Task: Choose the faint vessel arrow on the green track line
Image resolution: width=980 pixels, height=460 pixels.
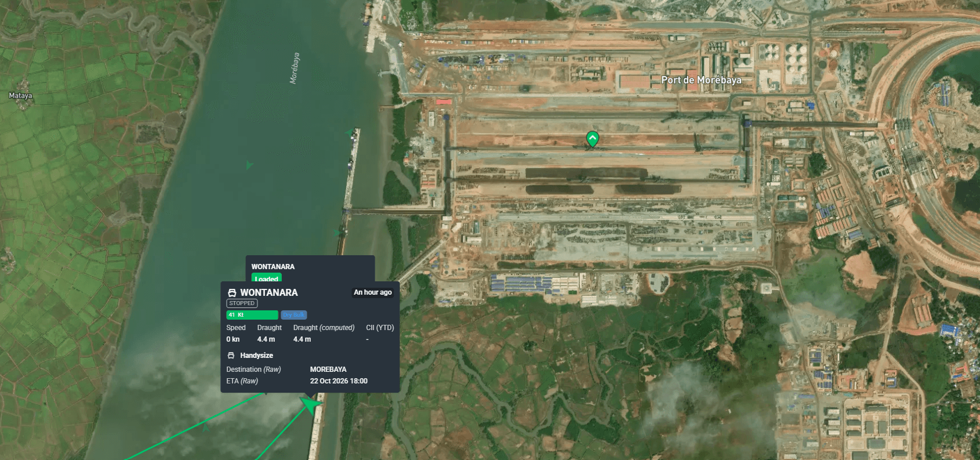Action: click(205, 428)
